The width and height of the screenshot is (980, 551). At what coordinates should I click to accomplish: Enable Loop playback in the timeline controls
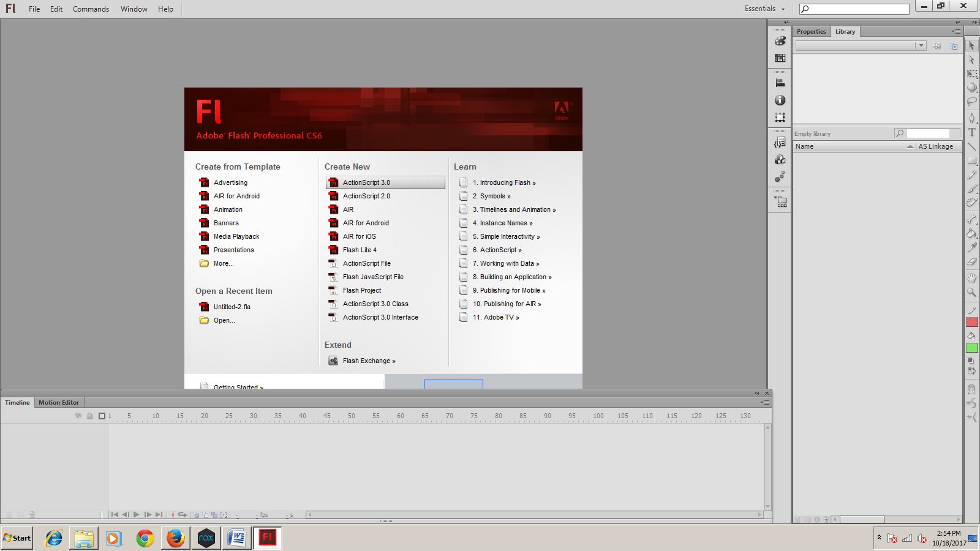click(182, 515)
